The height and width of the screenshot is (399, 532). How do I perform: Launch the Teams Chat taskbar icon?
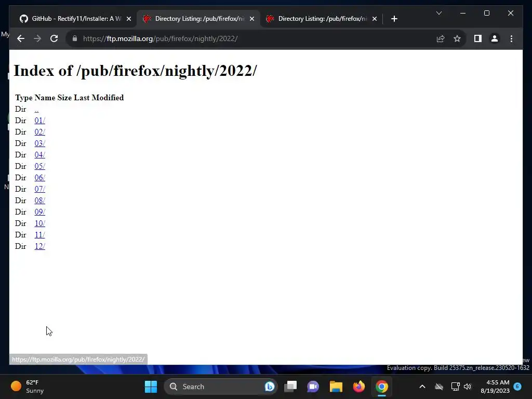[313, 387]
